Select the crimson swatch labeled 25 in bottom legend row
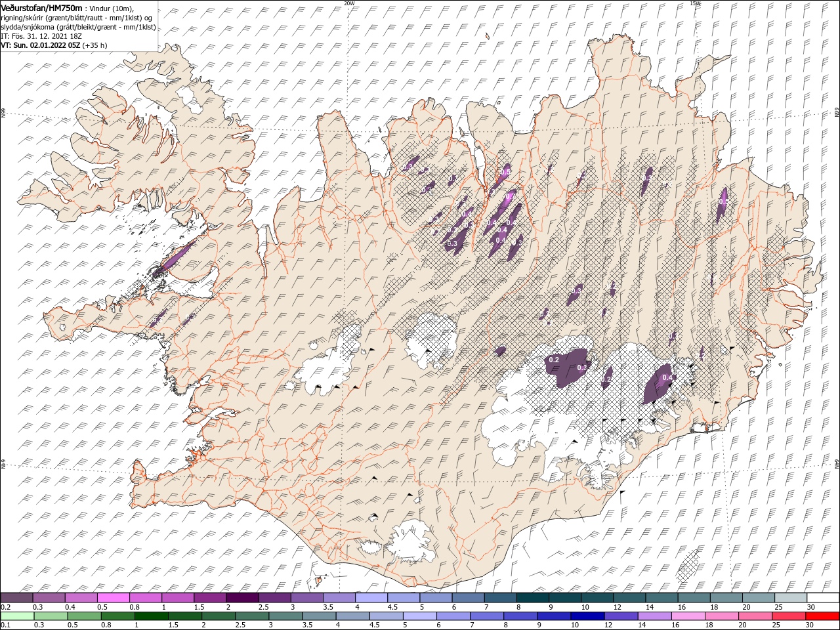The height and width of the screenshot is (630, 840). coord(789,616)
